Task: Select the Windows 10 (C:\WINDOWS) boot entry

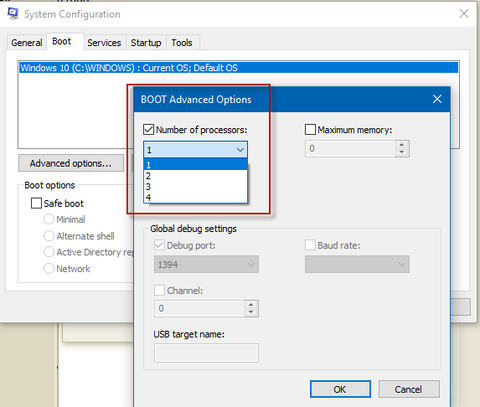Action: [239, 68]
